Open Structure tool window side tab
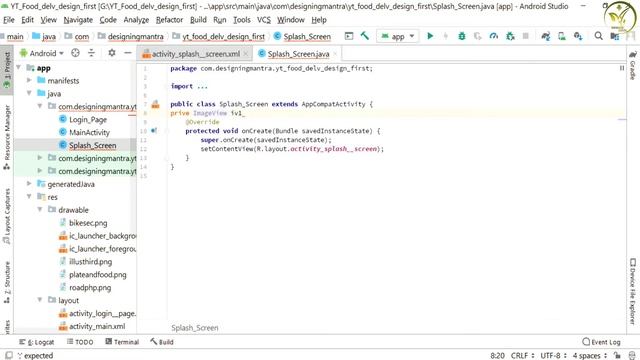The width and height of the screenshot is (640, 360). (7, 282)
